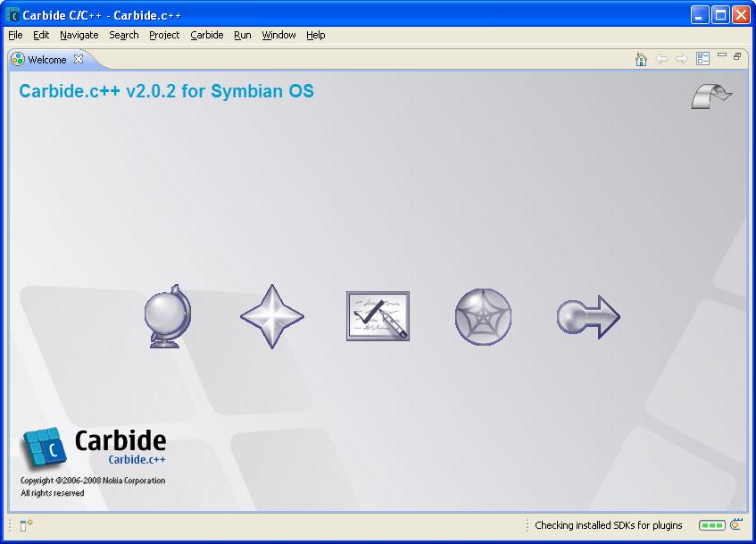This screenshot has width=756, height=544.
Task: Minimize the Carbide C/C++ window
Action: pos(700,15)
